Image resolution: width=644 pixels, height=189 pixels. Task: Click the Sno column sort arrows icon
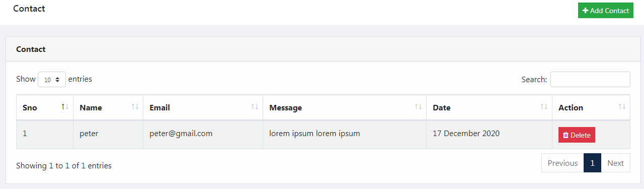(x=65, y=106)
